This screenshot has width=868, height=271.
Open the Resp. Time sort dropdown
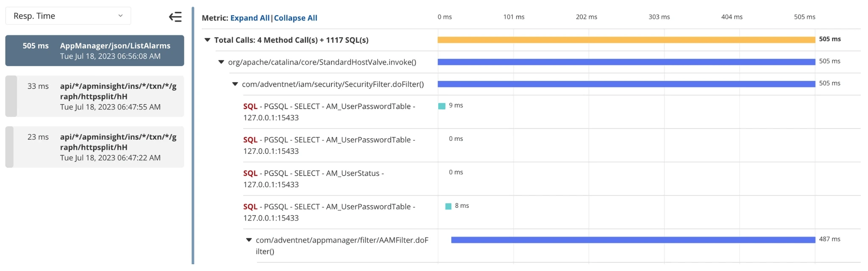pyautogui.click(x=68, y=16)
